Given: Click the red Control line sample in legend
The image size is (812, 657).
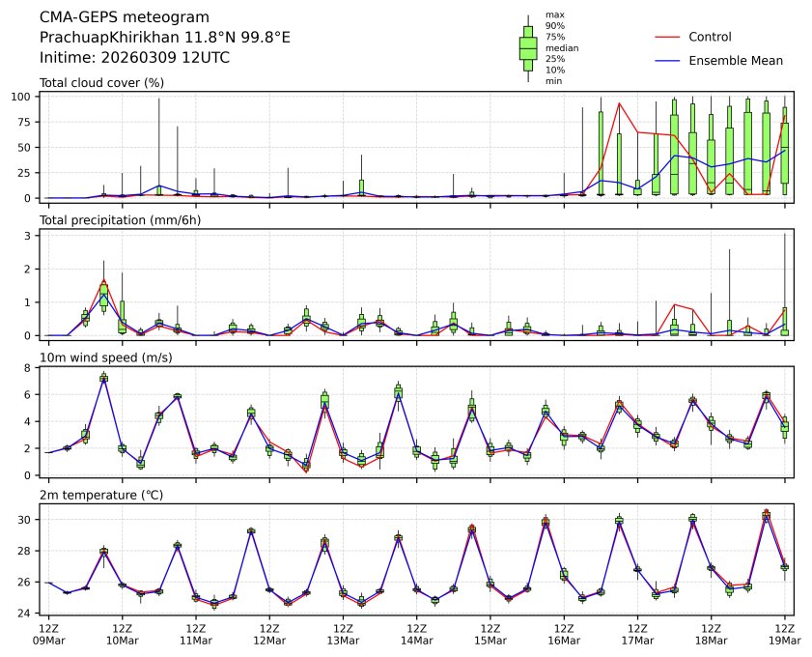Looking at the screenshot, I should point(668,37).
